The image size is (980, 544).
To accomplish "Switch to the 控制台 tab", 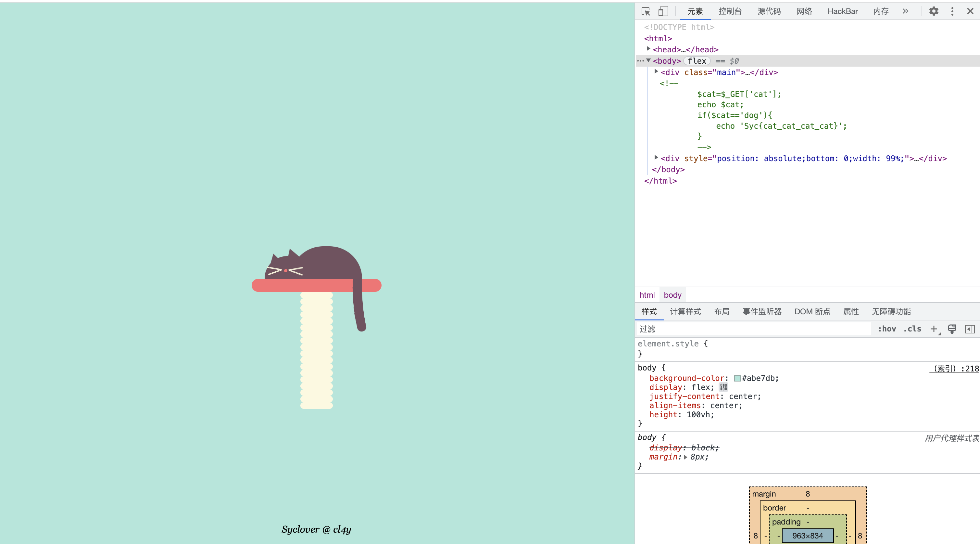I will point(730,11).
